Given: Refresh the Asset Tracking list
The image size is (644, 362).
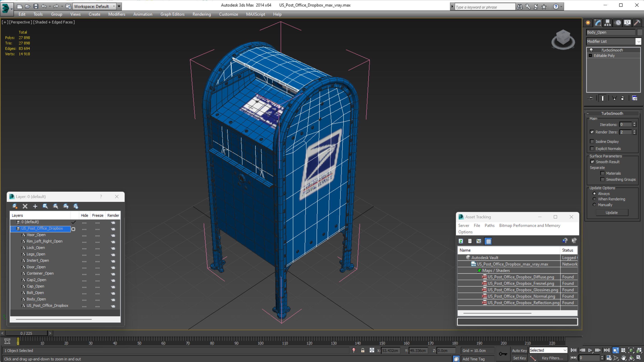Looking at the screenshot, I should pyautogui.click(x=461, y=241).
